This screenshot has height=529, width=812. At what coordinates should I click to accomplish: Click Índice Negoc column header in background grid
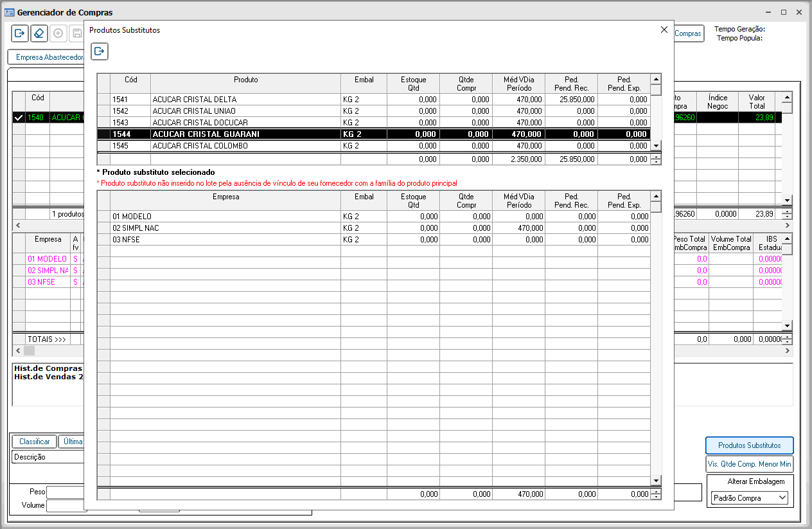[x=718, y=102]
